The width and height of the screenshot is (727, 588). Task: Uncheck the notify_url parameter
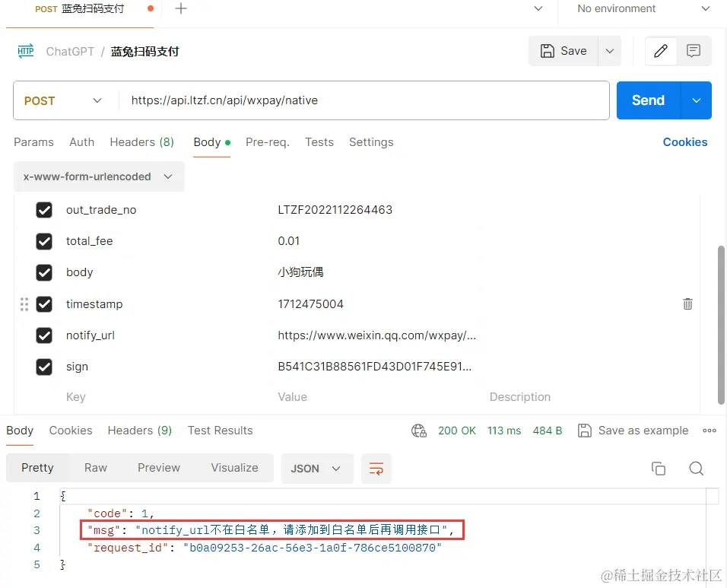[x=44, y=335]
